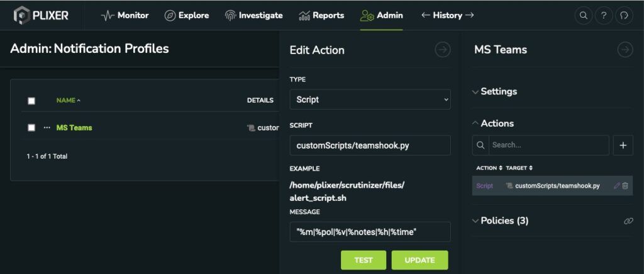Click the Plixer logo
This screenshot has width=644, height=274.
[x=41, y=16]
